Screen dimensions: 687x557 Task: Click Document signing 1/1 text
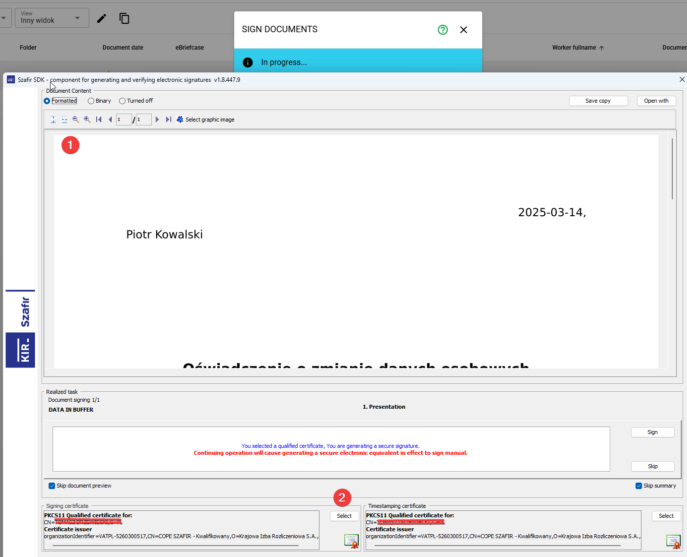(74, 400)
